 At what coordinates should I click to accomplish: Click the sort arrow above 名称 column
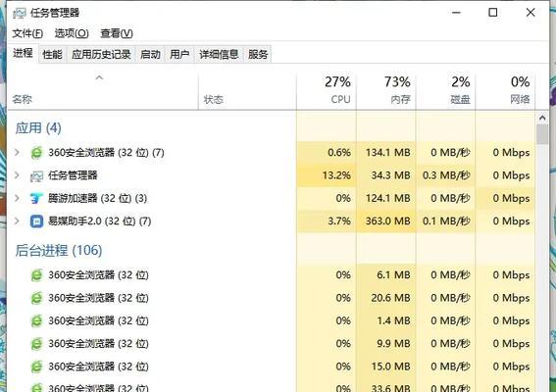100,77
